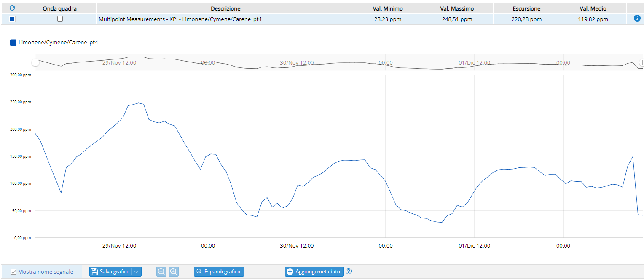Image resolution: width=644 pixels, height=280 pixels.
Task: Open the Salva grafico dropdown arrow
Action: (136, 272)
